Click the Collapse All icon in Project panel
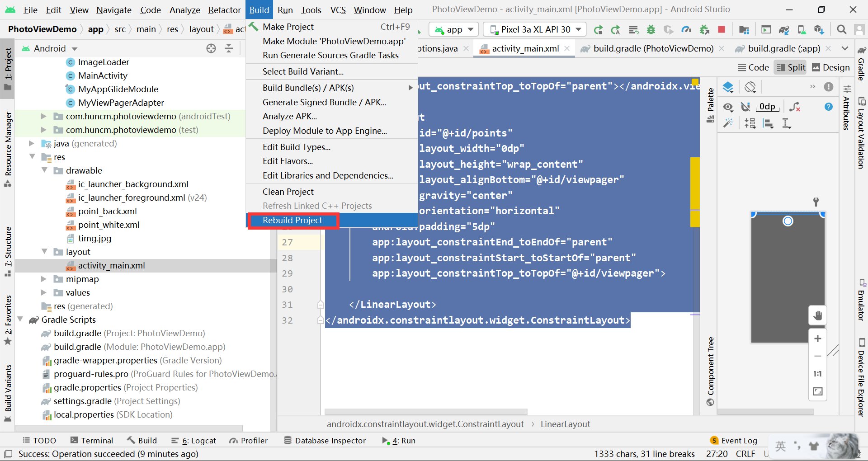 (x=229, y=48)
